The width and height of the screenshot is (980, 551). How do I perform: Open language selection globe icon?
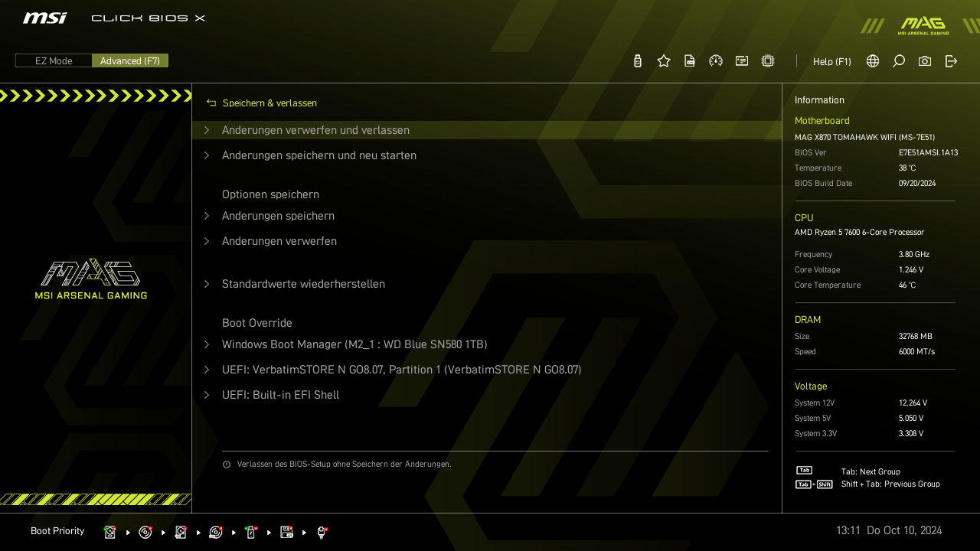point(873,61)
